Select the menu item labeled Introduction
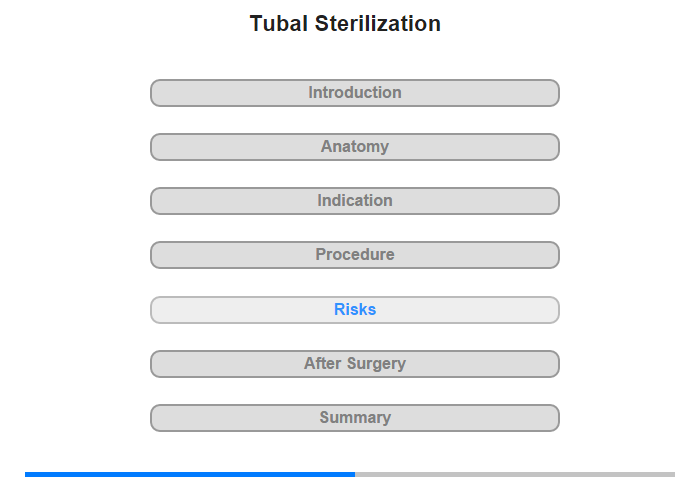The image size is (700, 480). [x=355, y=92]
